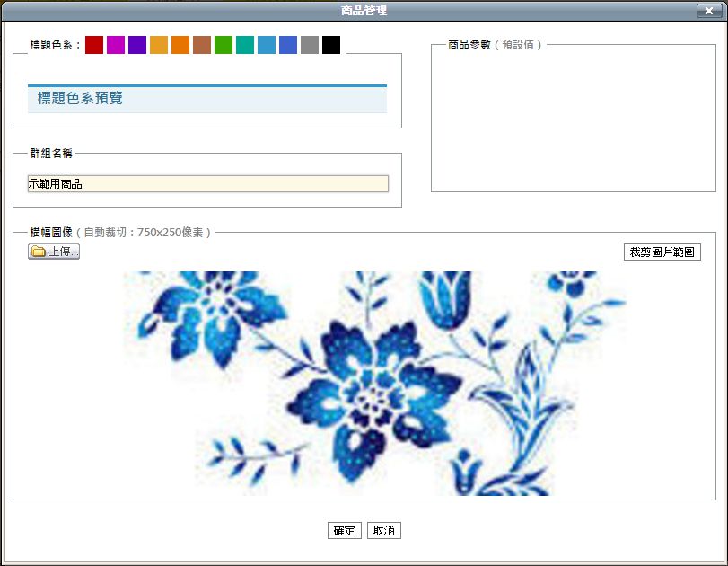Choose the light blue color swatch
The image size is (728, 566).
click(x=267, y=45)
